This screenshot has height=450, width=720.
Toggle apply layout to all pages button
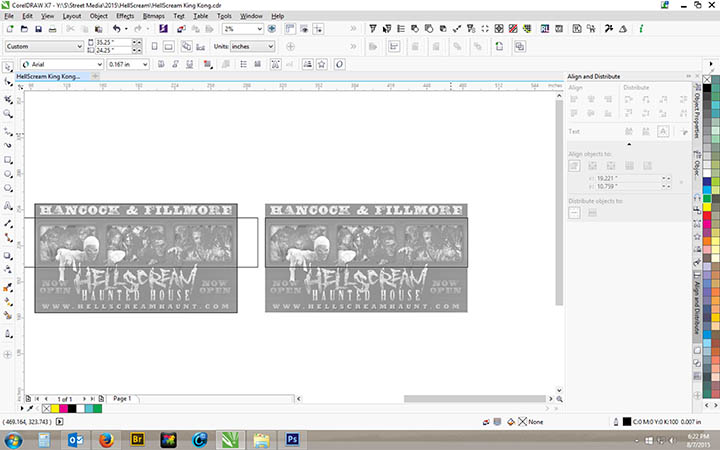tap(186, 46)
